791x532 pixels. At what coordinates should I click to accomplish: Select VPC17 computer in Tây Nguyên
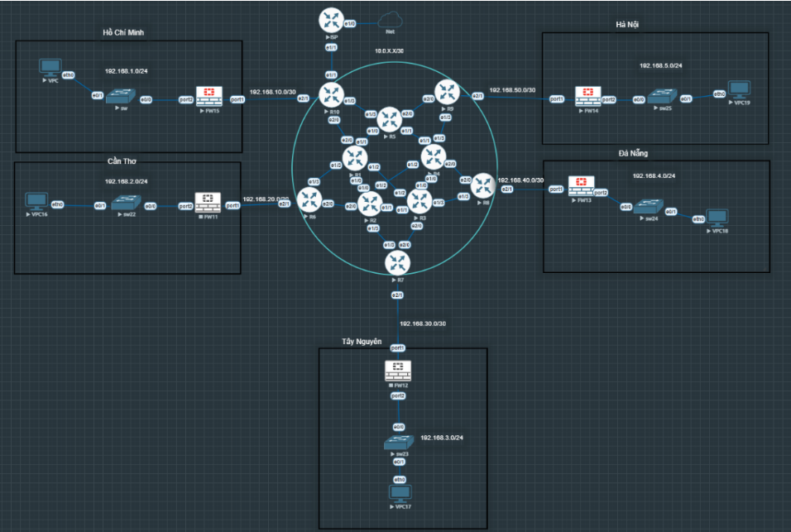[x=400, y=495]
